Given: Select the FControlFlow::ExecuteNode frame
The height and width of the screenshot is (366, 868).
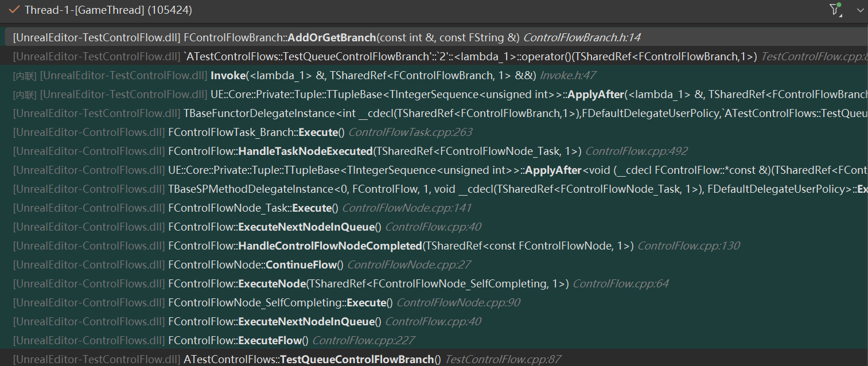Looking at the screenshot, I should point(271,283).
